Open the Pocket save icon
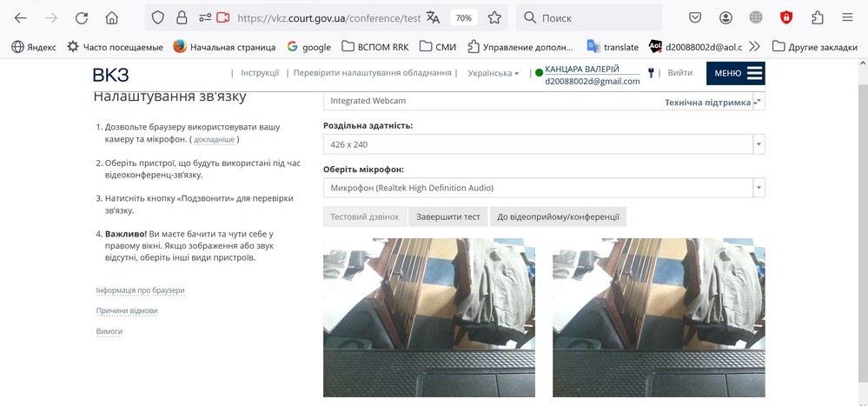868x406 pixels. click(695, 17)
